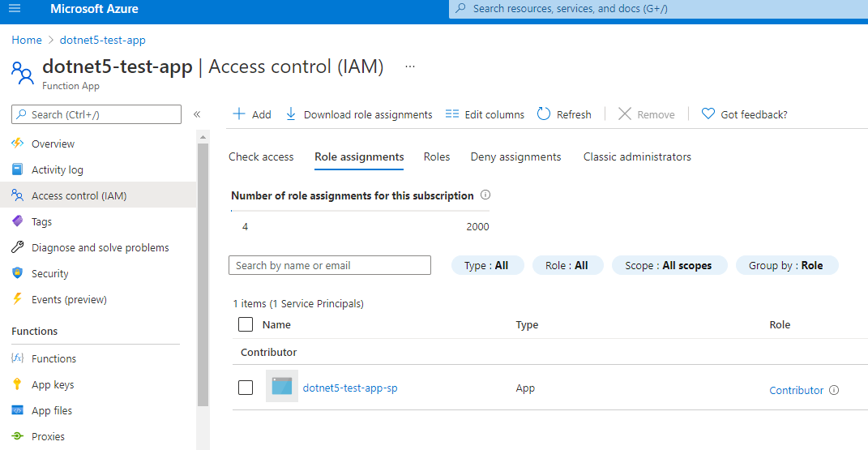Open the Classic administrators tab
The image size is (868, 450).
[x=637, y=156]
